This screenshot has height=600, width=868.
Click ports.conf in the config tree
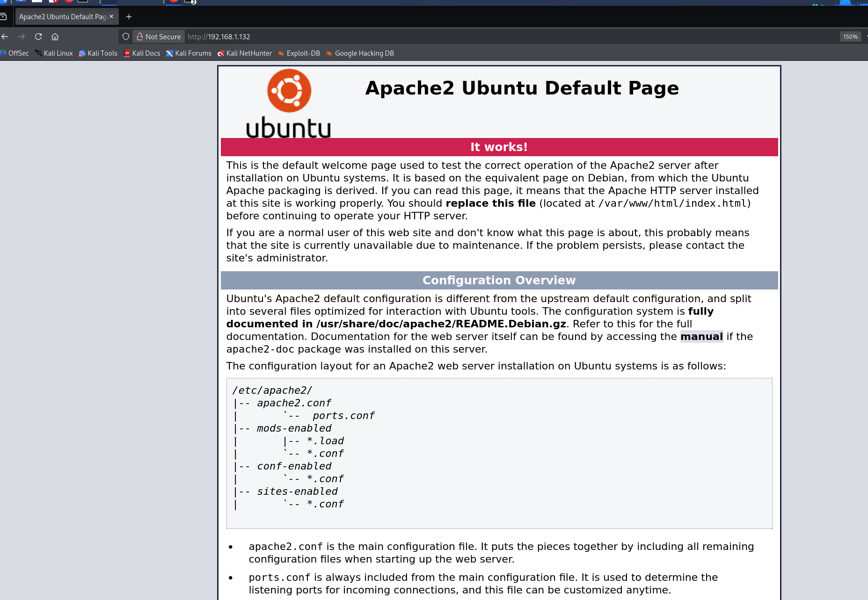[x=343, y=416]
